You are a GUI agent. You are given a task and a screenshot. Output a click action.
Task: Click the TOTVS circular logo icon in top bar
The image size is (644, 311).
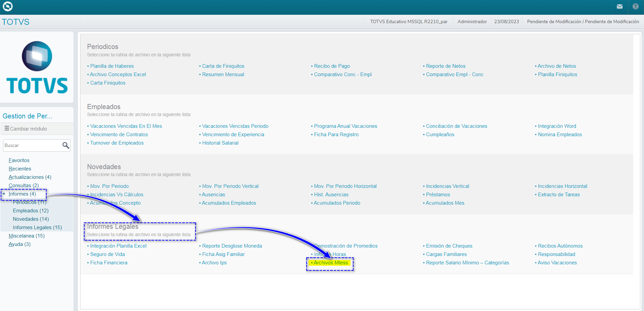pyautogui.click(x=7, y=6)
